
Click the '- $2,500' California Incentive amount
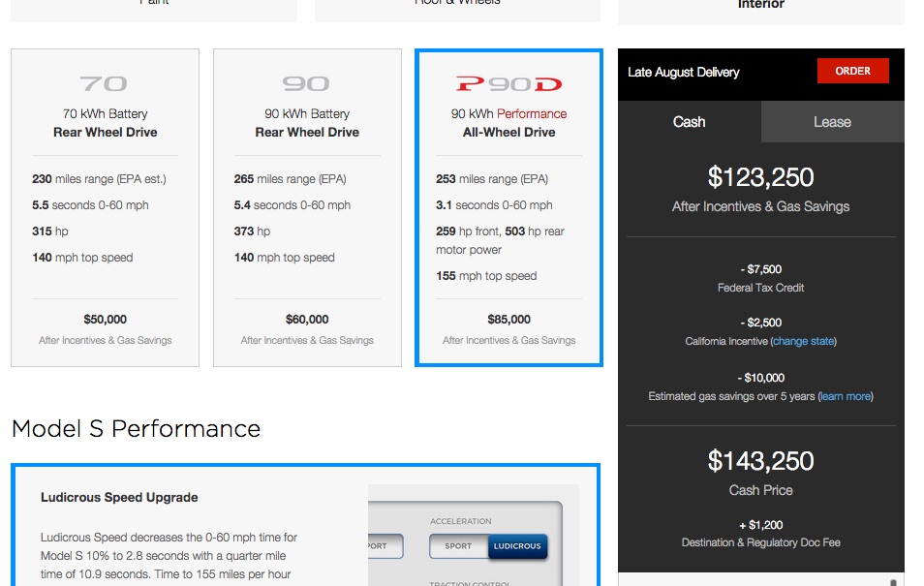(760, 323)
